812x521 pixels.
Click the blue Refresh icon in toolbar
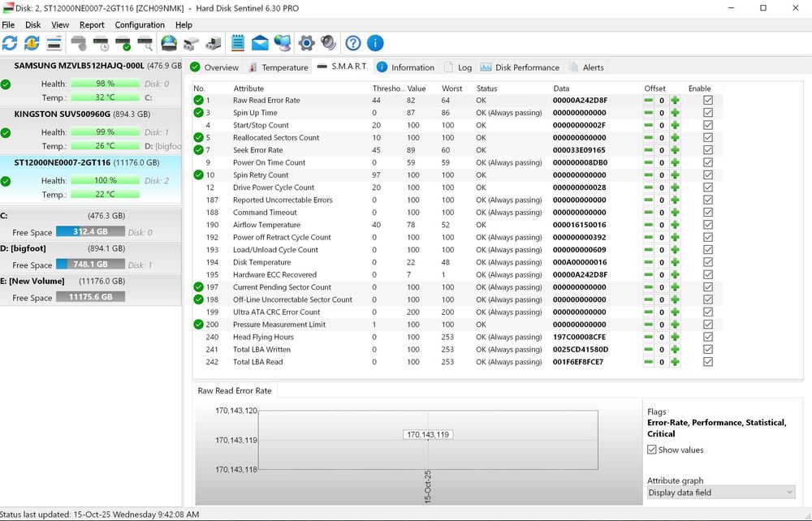click(x=10, y=43)
